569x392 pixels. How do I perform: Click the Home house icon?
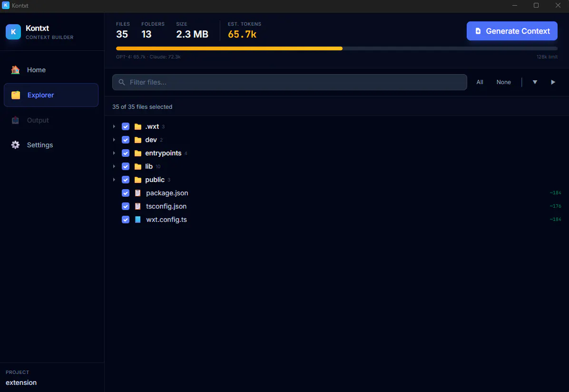(15, 70)
